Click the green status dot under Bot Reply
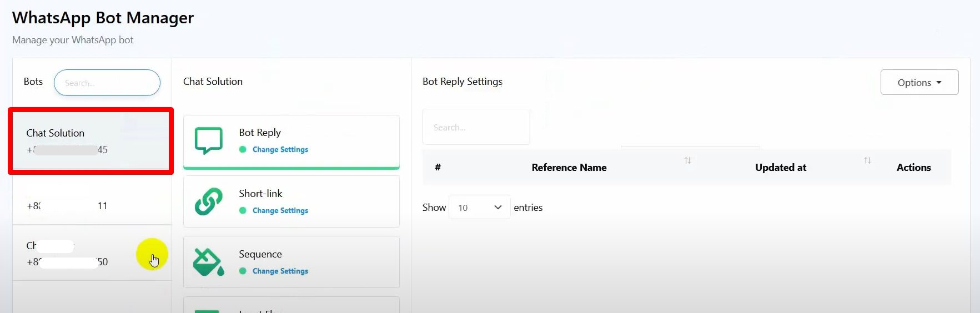This screenshot has width=980, height=313. click(243, 149)
